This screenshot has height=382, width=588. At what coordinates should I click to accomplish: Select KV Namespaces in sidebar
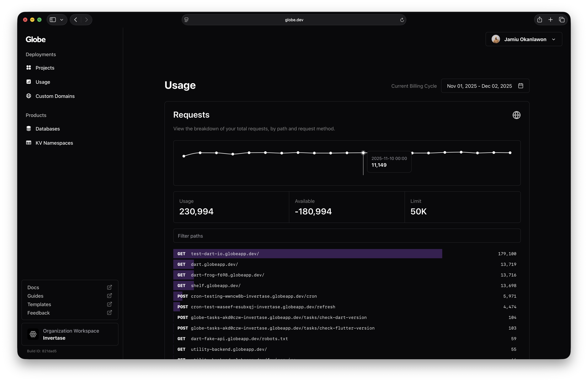coord(54,143)
